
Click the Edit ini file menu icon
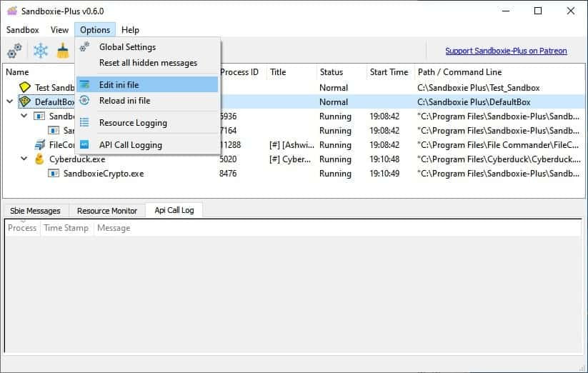[x=85, y=85]
